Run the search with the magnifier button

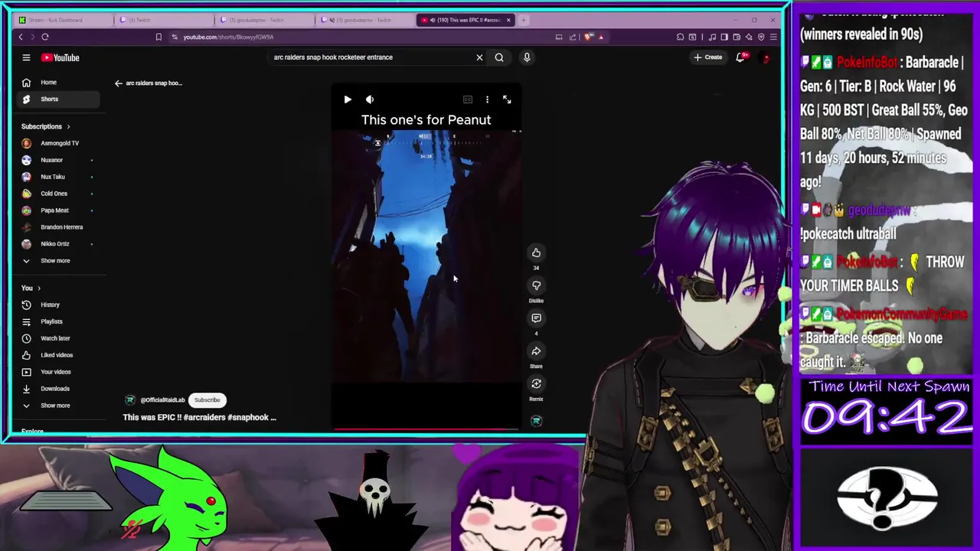[x=499, y=57]
